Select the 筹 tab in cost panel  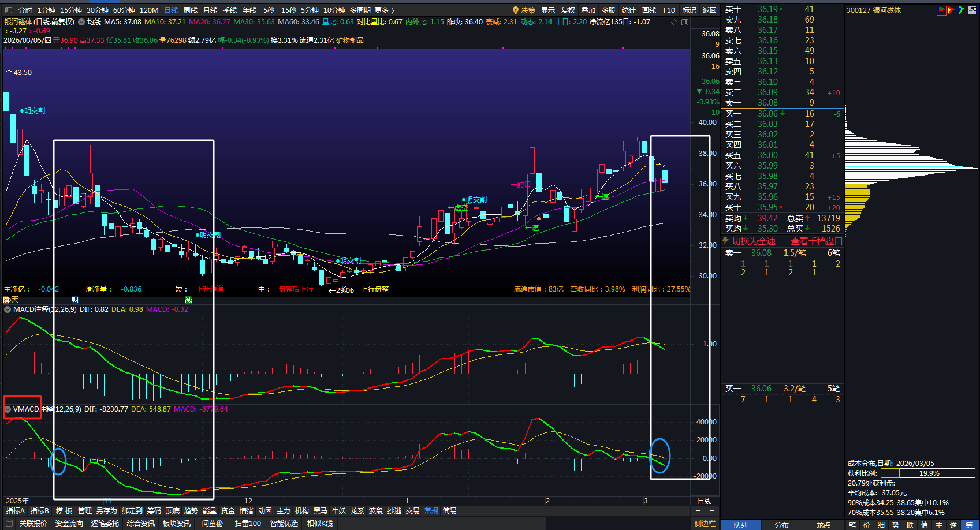969,525
